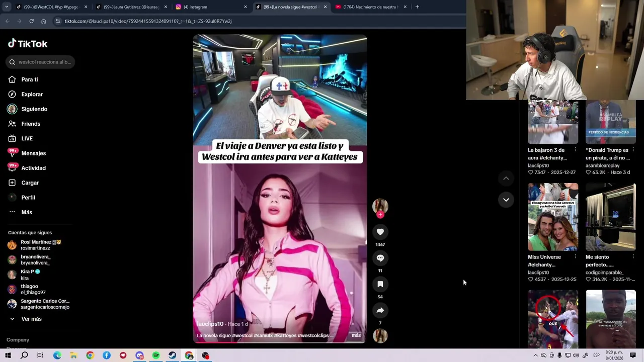
Task: Show hidden system tray icons
Action: (535, 355)
